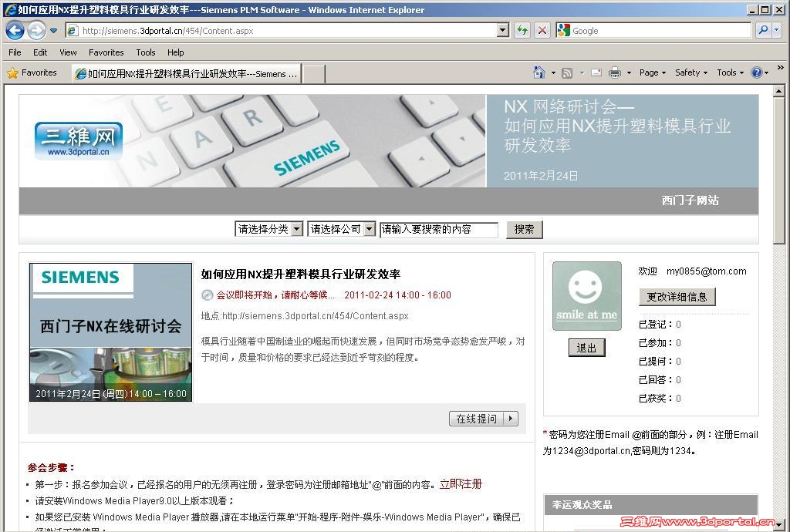The height and width of the screenshot is (532, 790).
Task: Select the Siemens webinar page tab
Action: pyautogui.click(x=187, y=74)
